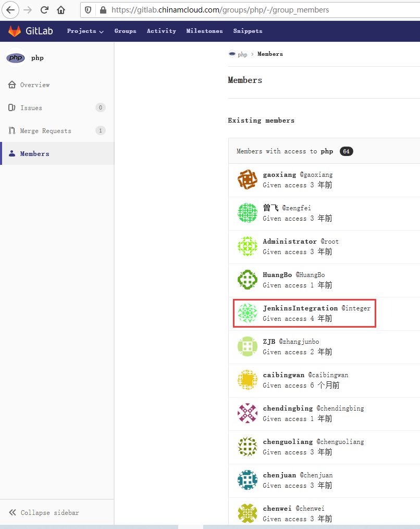Click the Collapse sidebar double-chevron icon
This screenshot has height=529, width=420.
point(13,512)
